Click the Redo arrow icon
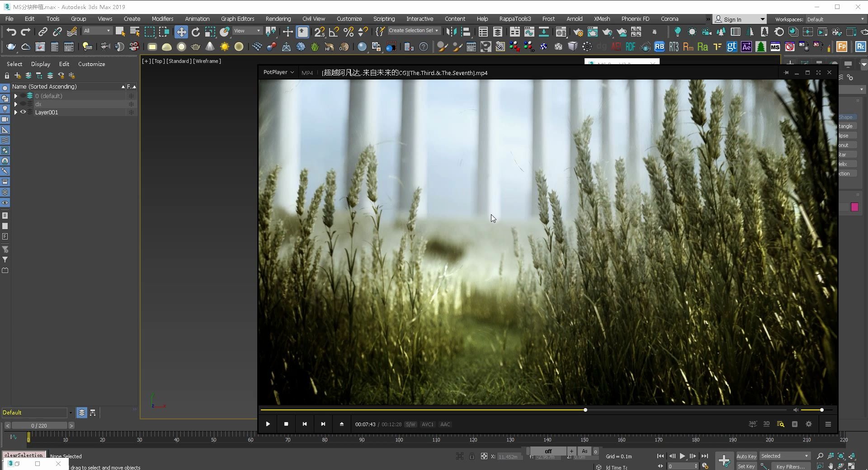 tap(26, 32)
